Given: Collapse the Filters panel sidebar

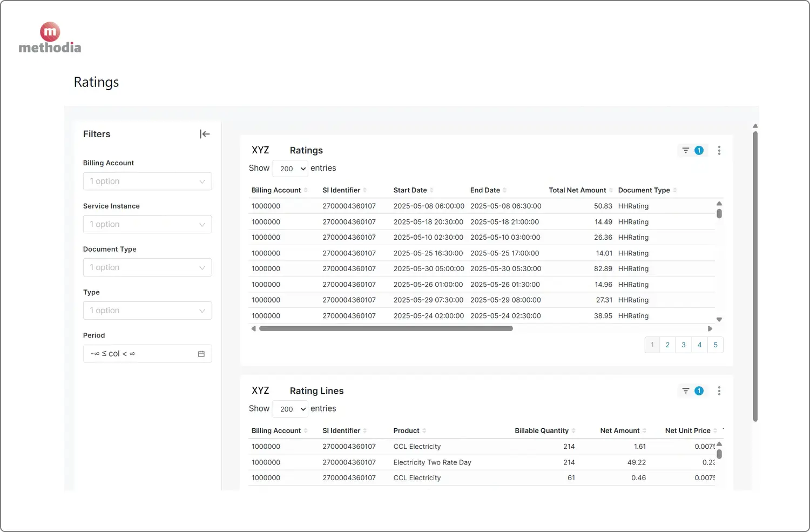Looking at the screenshot, I should click(x=205, y=133).
